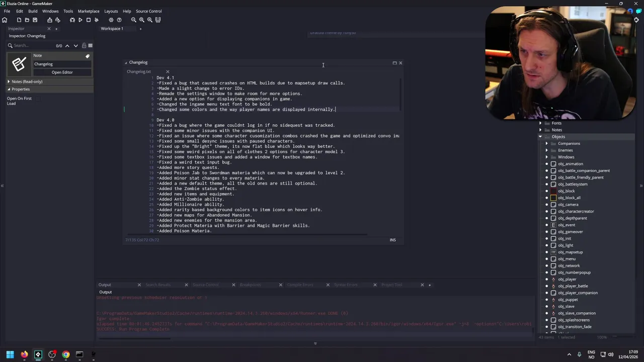Open the Inspector hamburger menu
644x362 pixels.
(90, 45)
